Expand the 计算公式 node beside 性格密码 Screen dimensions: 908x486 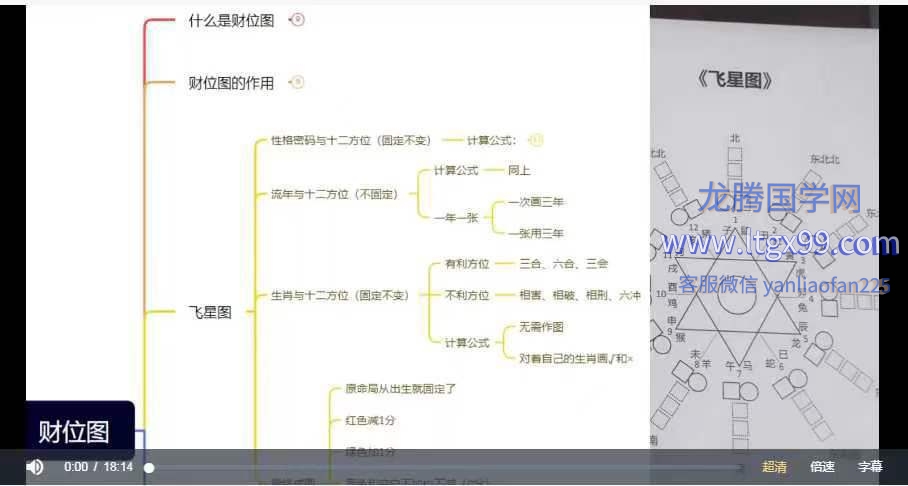[535, 141]
